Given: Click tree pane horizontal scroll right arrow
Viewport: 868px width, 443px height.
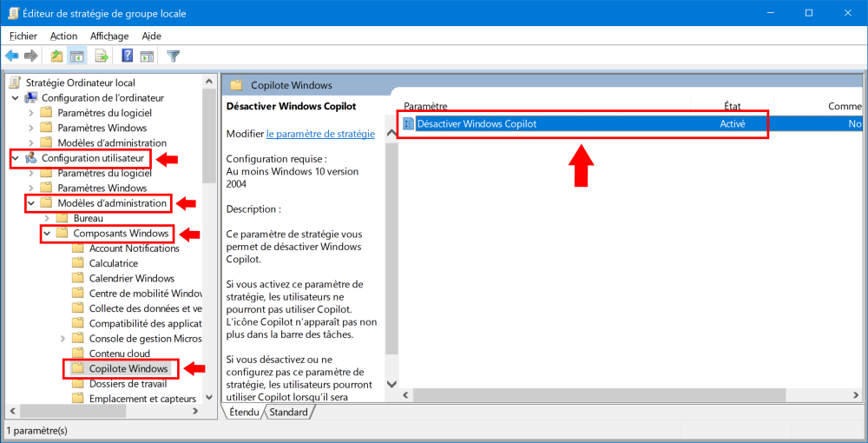Looking at the screenshot, I should coord(195,412).
